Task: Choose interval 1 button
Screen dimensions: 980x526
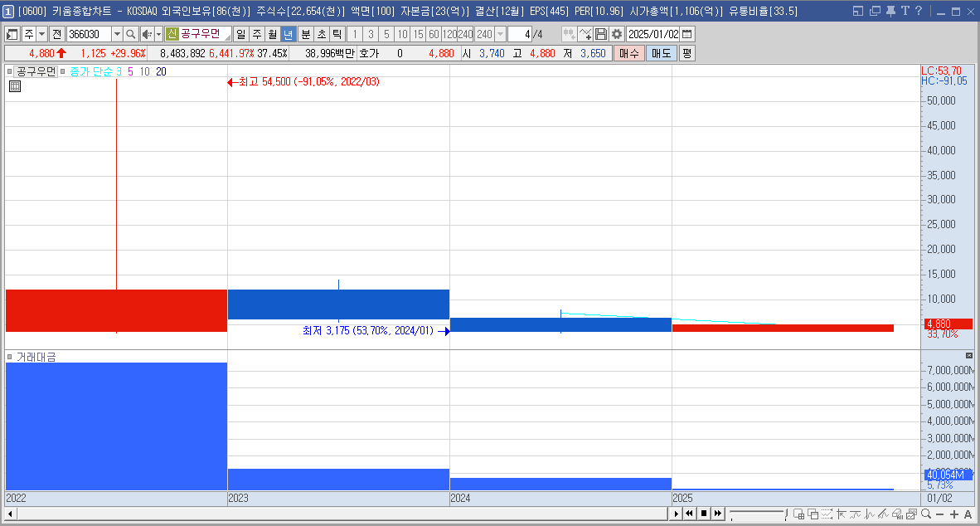Action: tap(355, 34)
